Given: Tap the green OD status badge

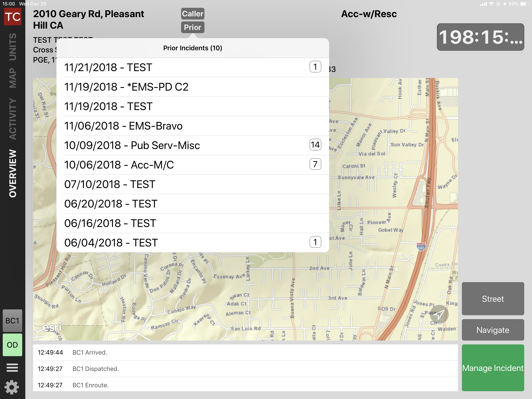Looking at the screenshot, I should (x=12, y=345).
